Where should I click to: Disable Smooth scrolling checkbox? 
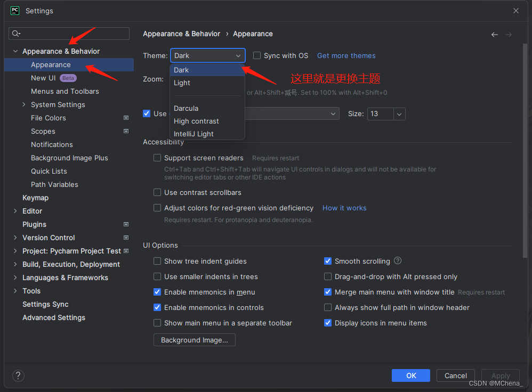pyautogui.click(x=328, y=261)
